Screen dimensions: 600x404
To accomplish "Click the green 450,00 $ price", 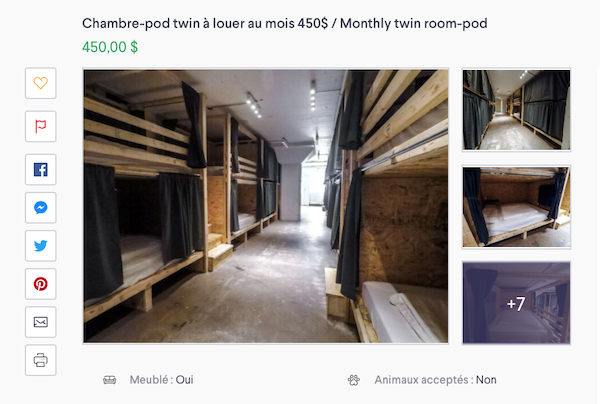I will 110,47.
